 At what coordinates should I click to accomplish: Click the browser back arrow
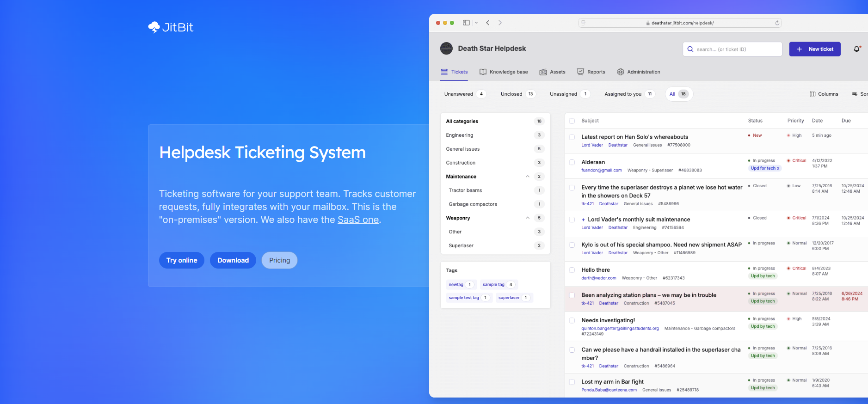tap(488, 23)
